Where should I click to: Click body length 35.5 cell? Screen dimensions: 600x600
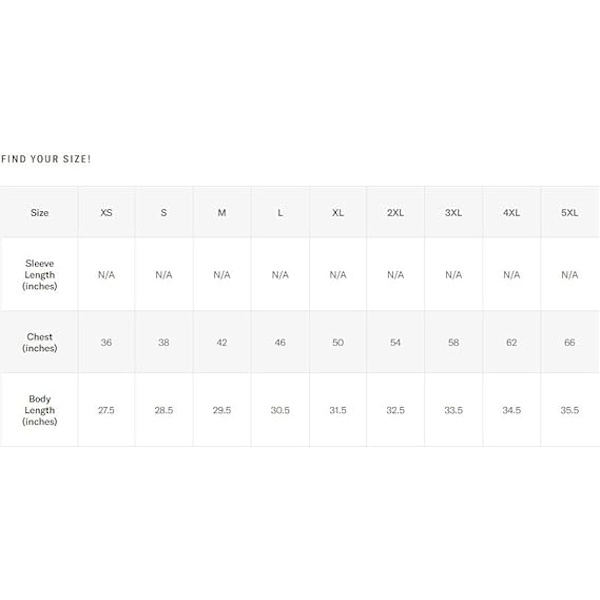coord(570,410)
